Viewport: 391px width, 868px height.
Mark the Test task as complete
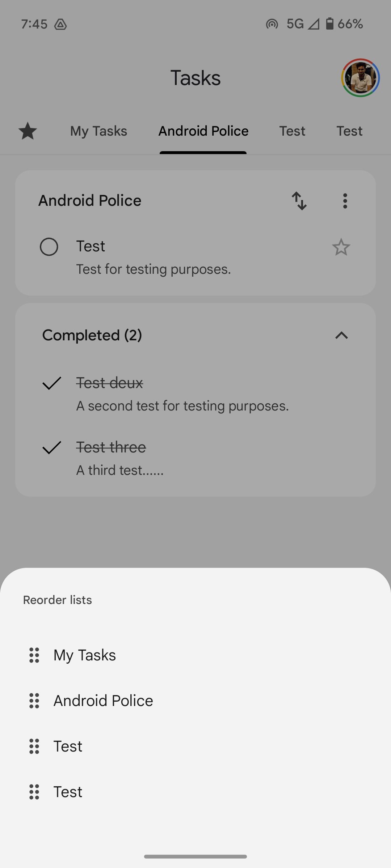(49, 247)
